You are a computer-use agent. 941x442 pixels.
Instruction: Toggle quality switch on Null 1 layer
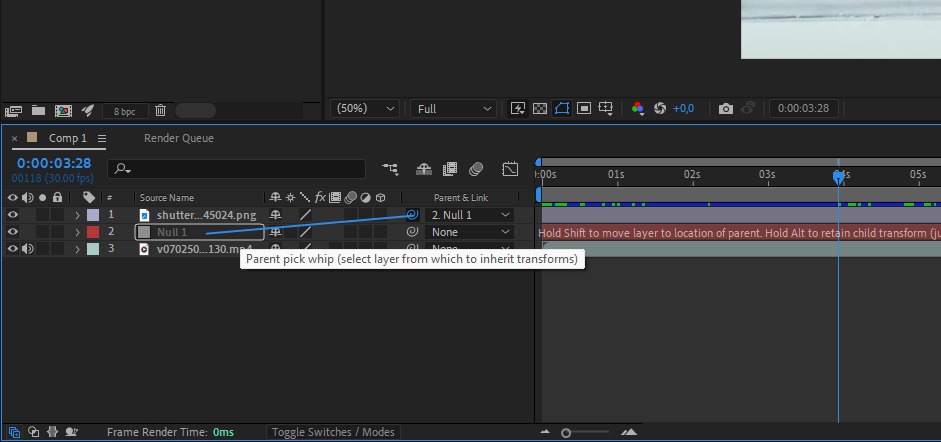pos(305,231)
